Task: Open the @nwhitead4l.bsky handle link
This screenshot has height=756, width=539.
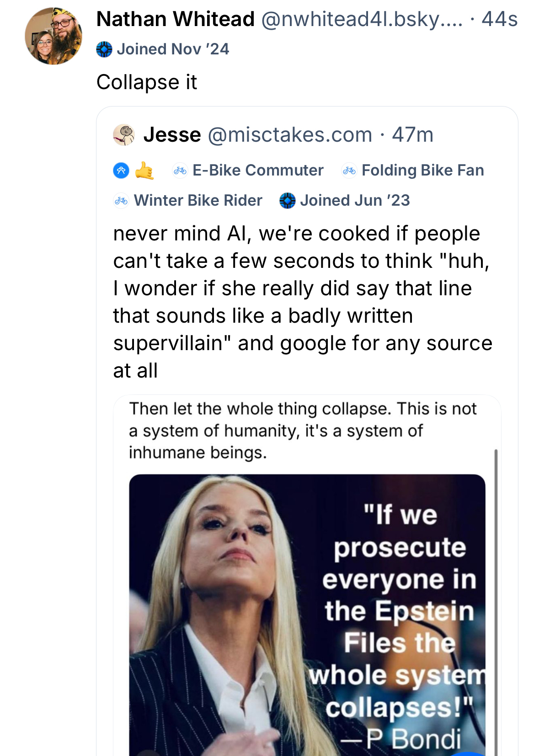Action: 362,20
